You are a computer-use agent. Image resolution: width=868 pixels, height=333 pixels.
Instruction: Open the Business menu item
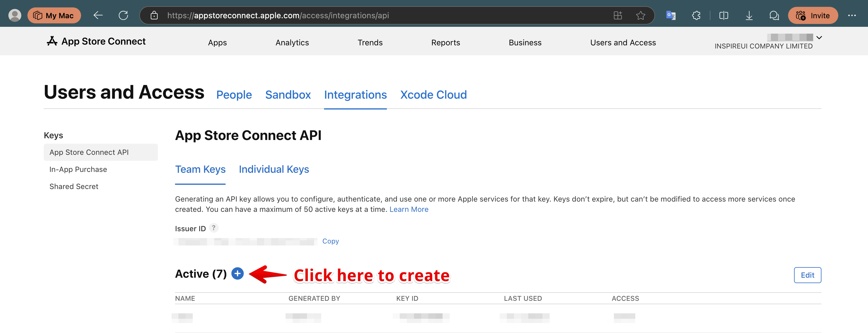(525, 43)
